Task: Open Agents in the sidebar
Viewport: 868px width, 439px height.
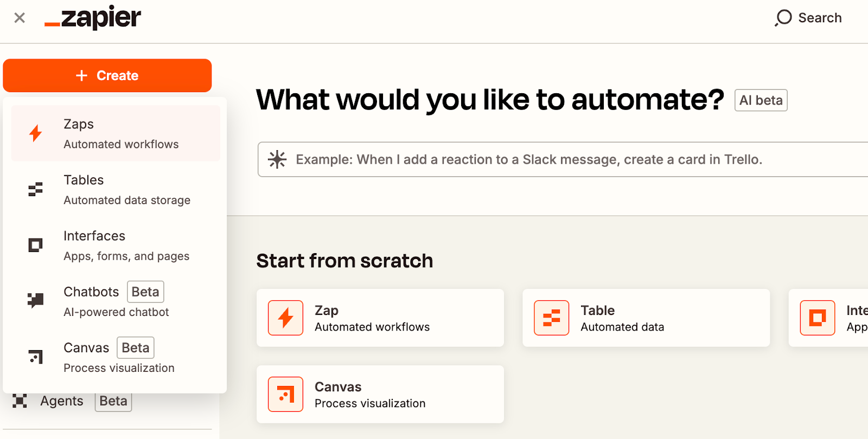Action: pos(62,401)
